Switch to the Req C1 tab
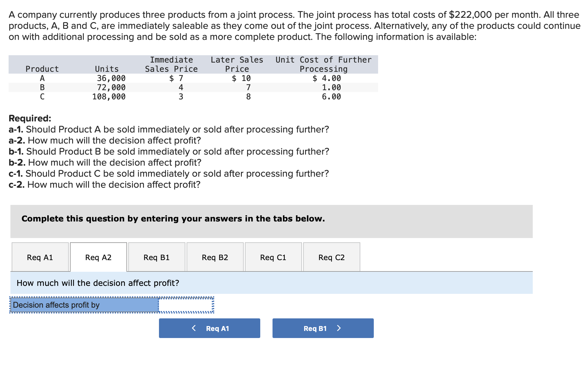The image size is (588, 392). pos(273,257)
